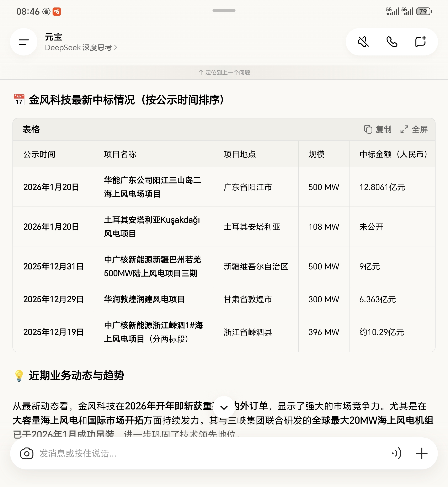Select the 中标金额 column header
This screenshot has height=487, width=448.
click(393, 154)
